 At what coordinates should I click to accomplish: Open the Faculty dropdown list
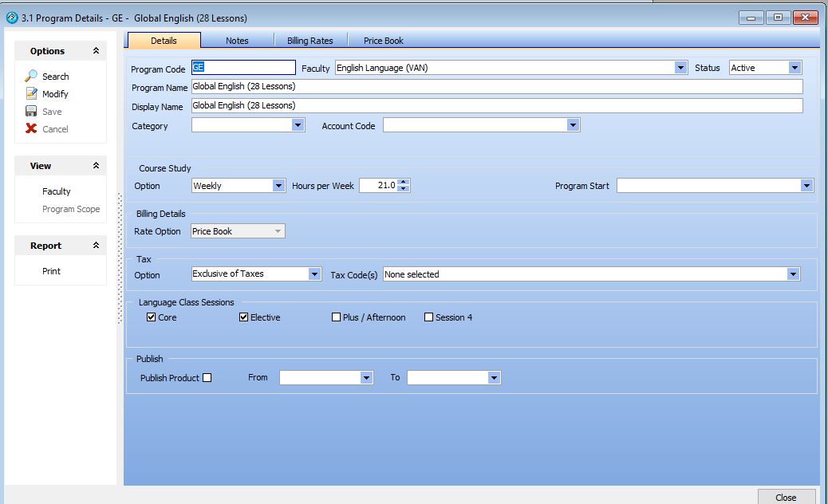coord(680,69)
